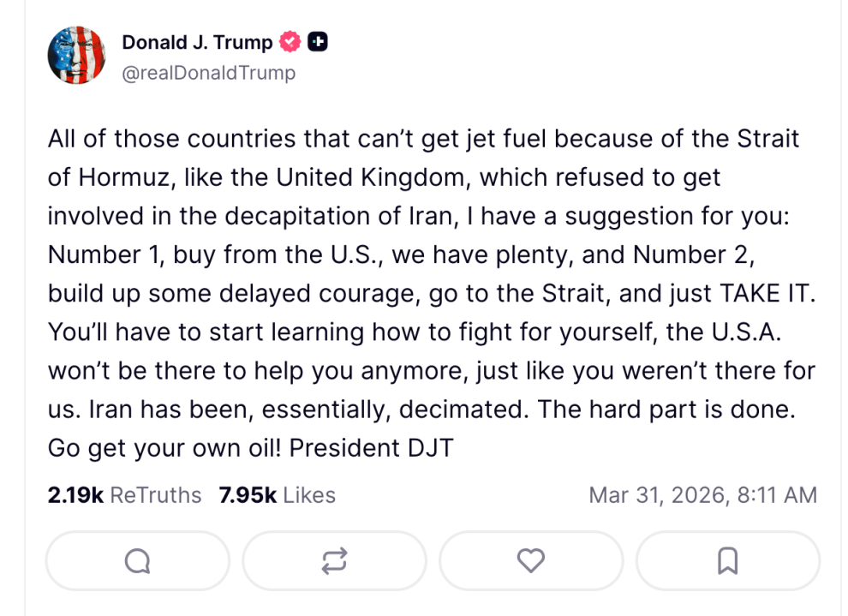
Task: Click the ReTruth arrows icon
Action: [x=334, y=561]
